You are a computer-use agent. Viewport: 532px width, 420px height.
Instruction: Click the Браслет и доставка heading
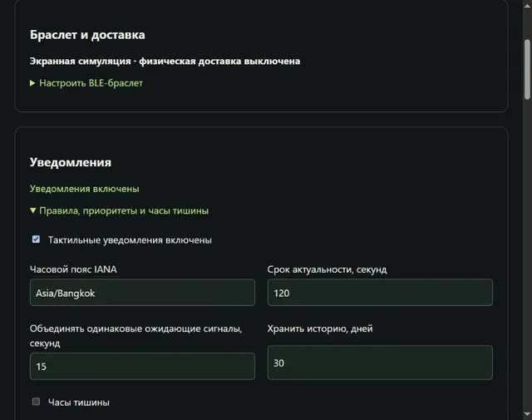click(x=87, y=35)
